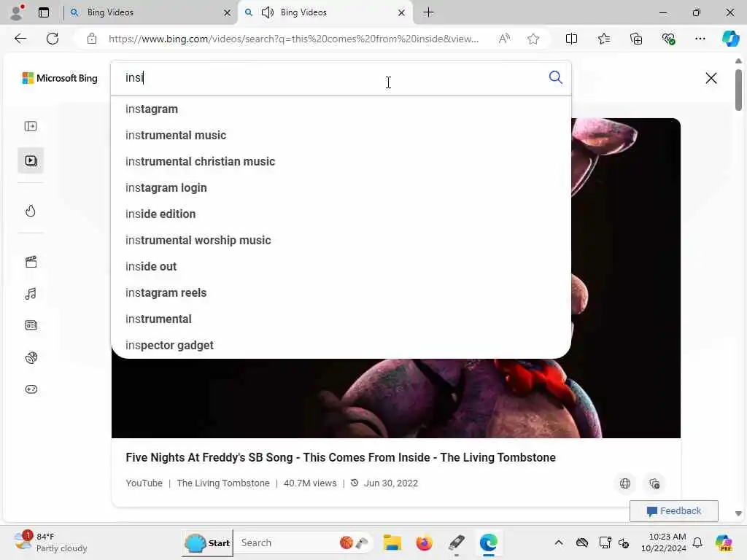Go back with the browser back arrow
This screenshot has width=747, height=560.
(20, 39)
